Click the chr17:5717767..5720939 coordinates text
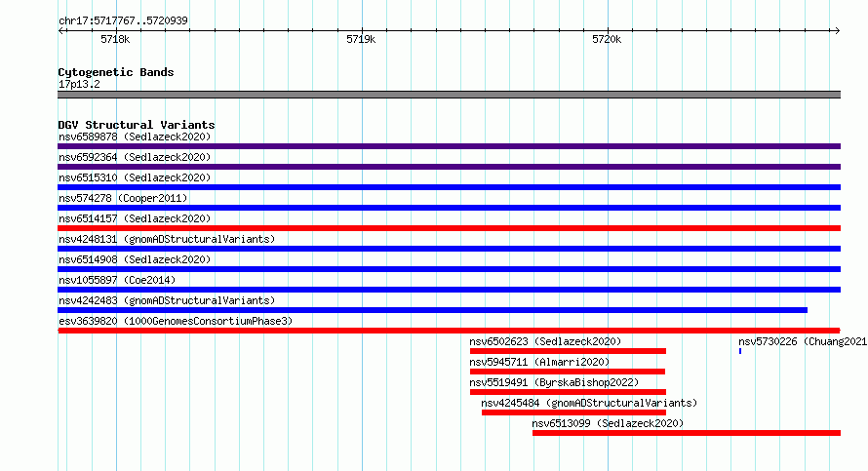Screen dimensions: 868x471 (x=123, y=21)
